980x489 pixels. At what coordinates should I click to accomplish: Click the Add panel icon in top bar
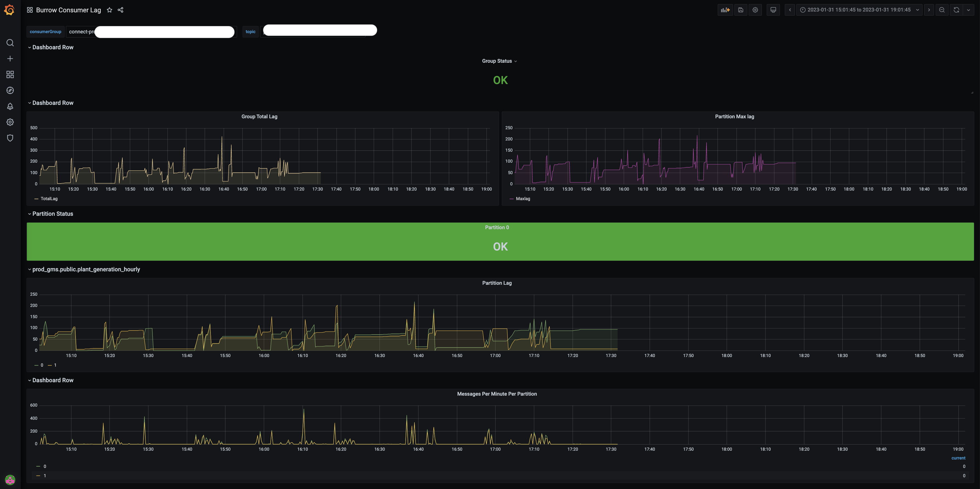coord(725,10)
